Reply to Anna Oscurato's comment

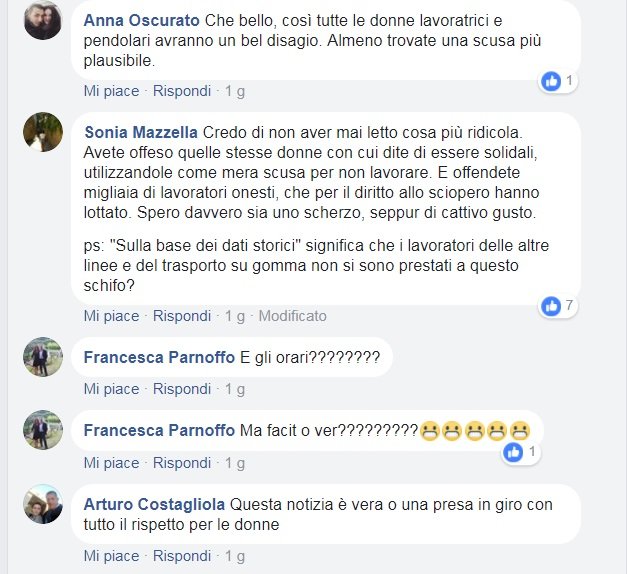[182, 91]
